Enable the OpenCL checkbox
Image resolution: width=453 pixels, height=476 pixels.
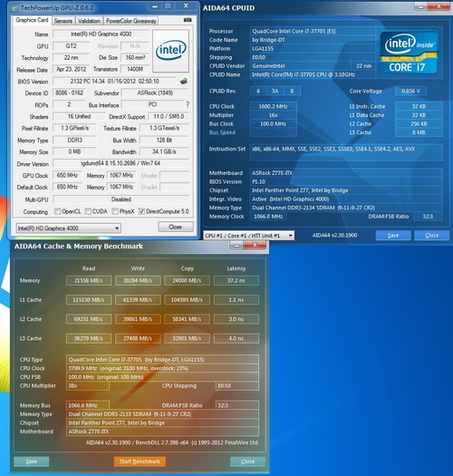coord(57,211)
